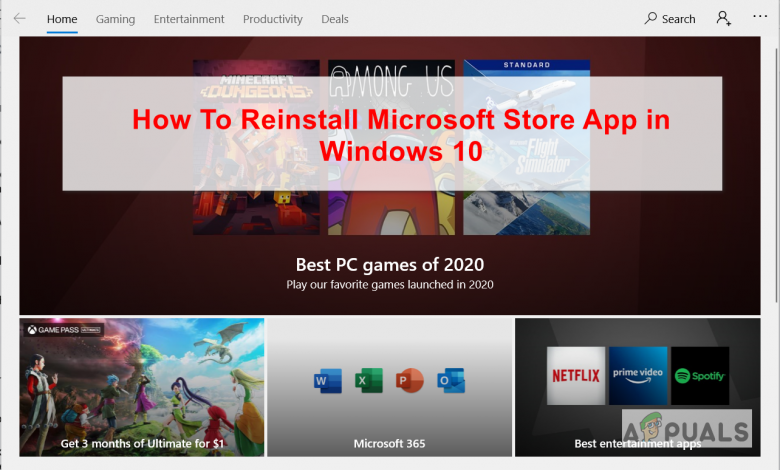
Task: Click the PowerPoint icon
Action: tap(409, 381)
